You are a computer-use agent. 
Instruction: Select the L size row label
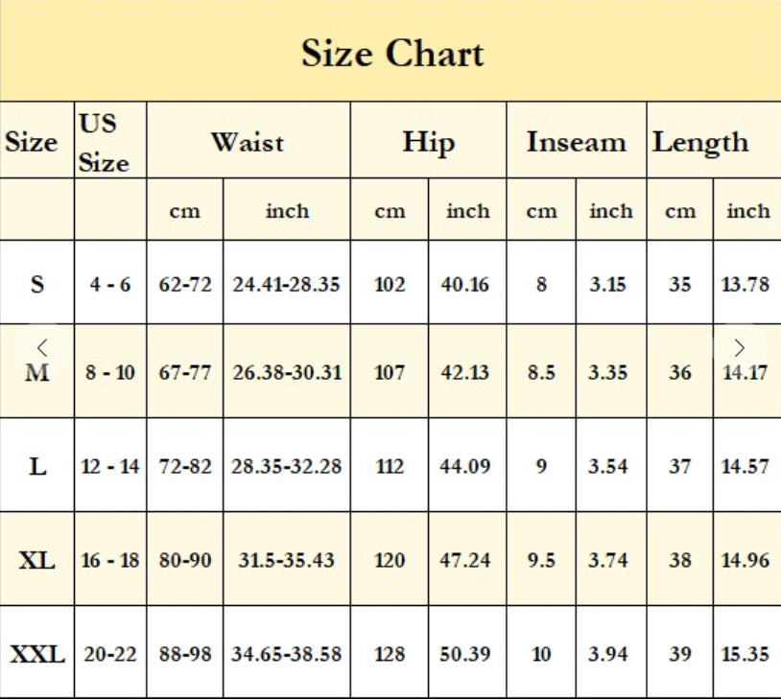(37, 466)
